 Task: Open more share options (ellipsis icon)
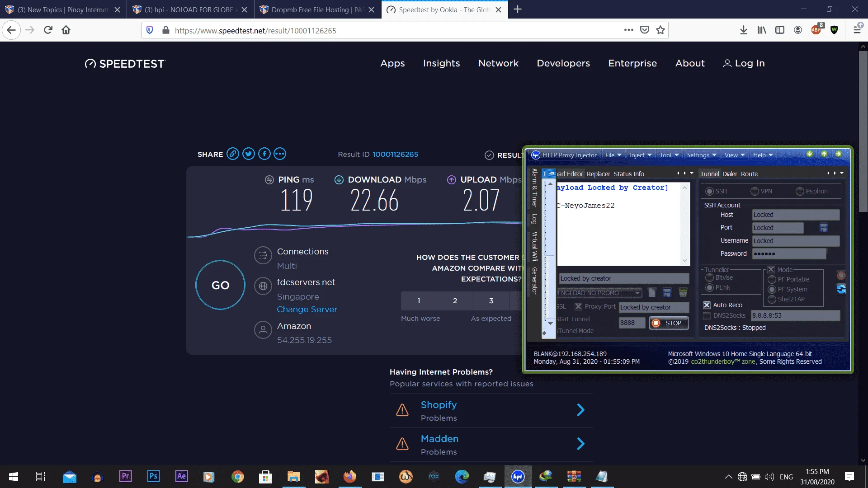pyautogui.click(x=280, y=154)
